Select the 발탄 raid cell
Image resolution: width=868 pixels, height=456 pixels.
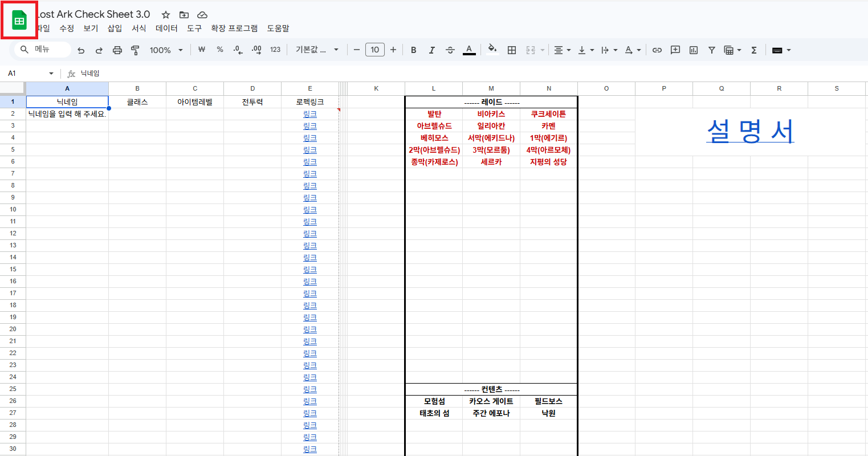pyautogui.click(x=434, y=114)
